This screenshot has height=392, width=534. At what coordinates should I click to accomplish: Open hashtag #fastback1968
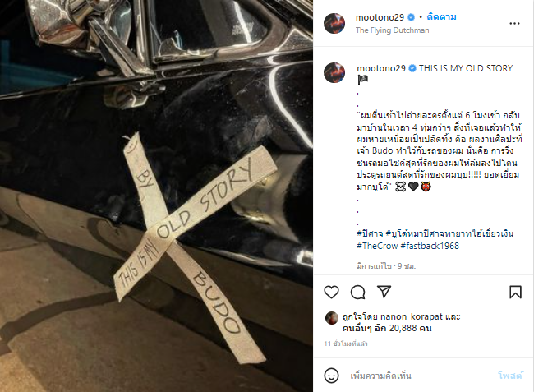[430, 246]
